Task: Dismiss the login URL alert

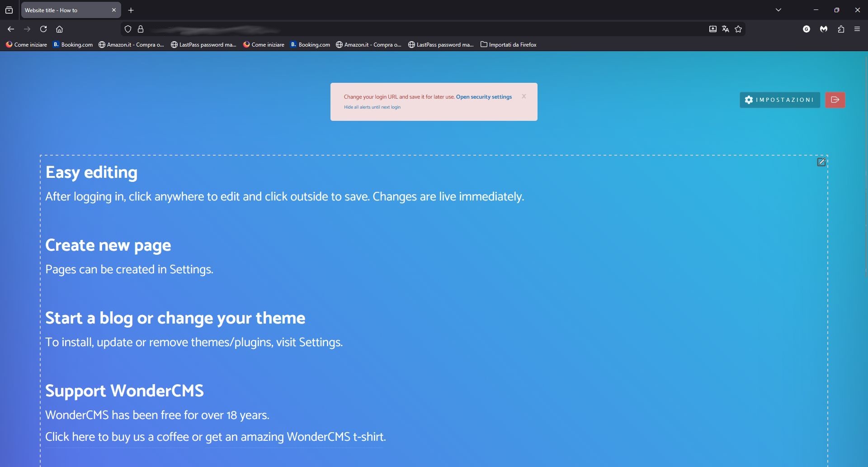Action: pyautogui.click(x=524, y=96)
